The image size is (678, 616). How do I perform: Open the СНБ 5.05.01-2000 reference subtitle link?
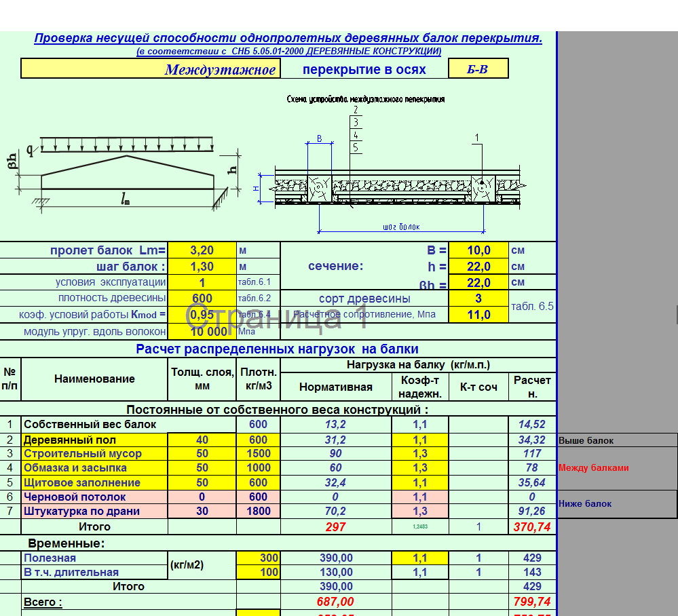tap(289, 51)
